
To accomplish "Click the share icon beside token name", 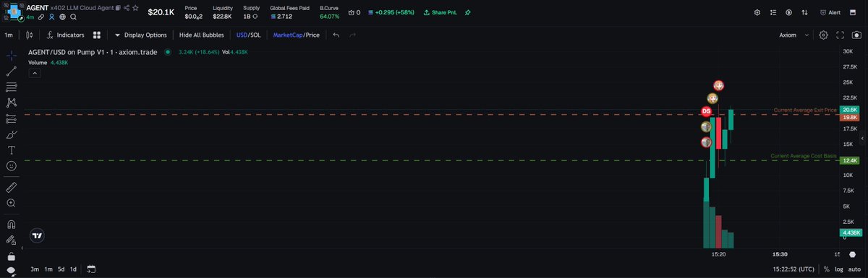I will (127, 8).
